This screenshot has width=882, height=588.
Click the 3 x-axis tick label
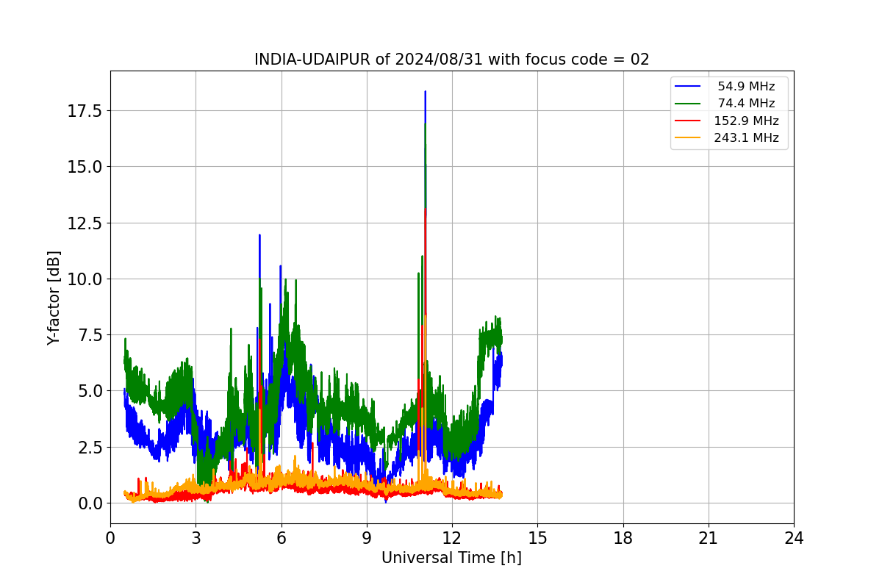tap(196, 538)
